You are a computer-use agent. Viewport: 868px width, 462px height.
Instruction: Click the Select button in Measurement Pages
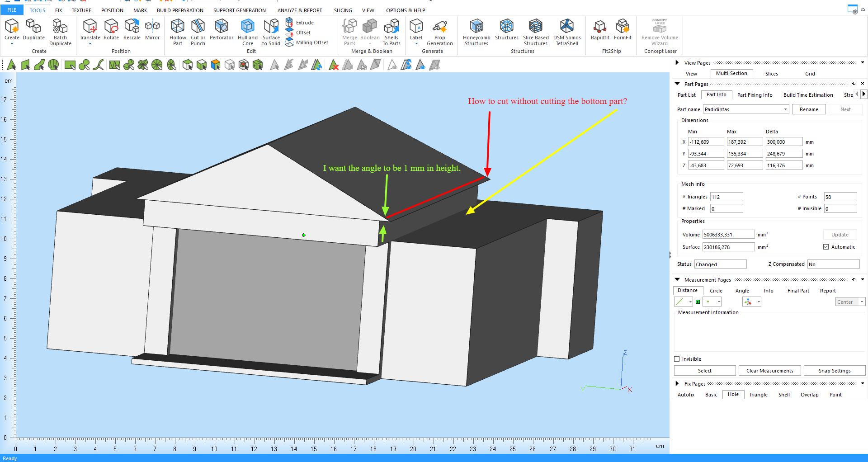[x=705, y=371]
